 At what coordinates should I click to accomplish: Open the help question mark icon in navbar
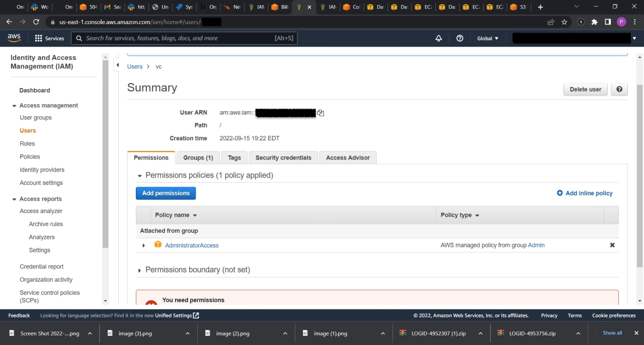click(x=460, y=38)
